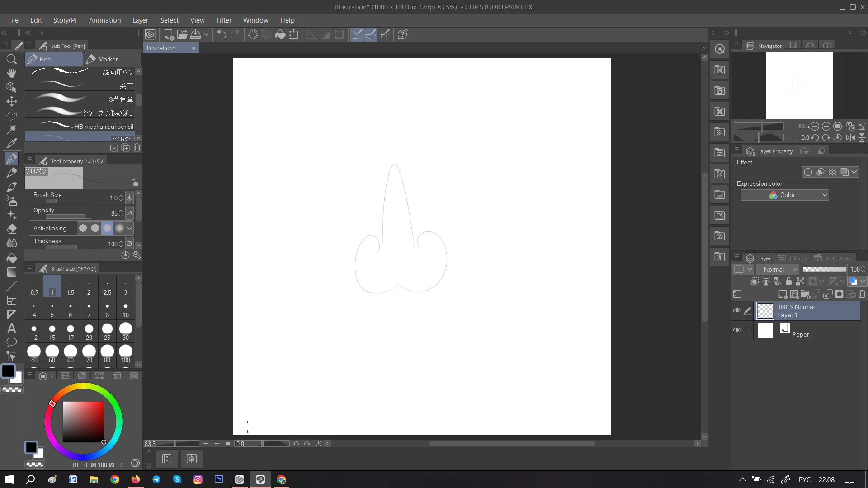868x488 pixels.
Task: Open Telegram from the taskbar
Action: click(156, 479)
